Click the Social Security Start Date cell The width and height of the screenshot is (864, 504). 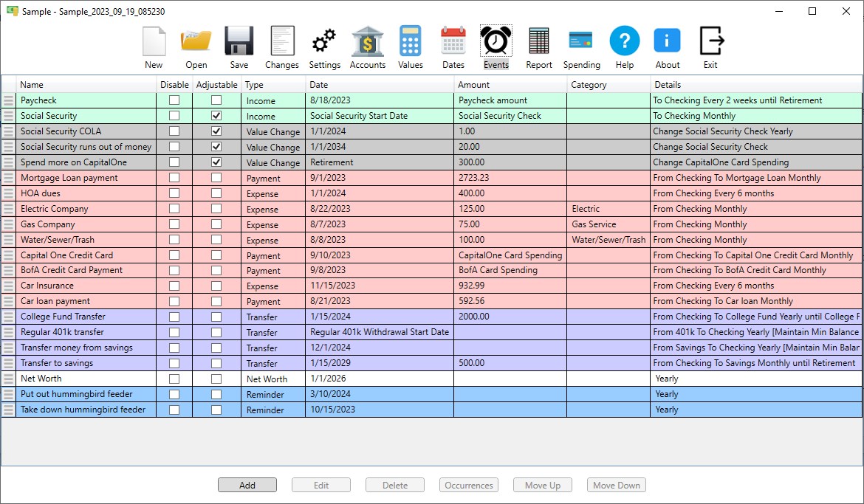380,116
